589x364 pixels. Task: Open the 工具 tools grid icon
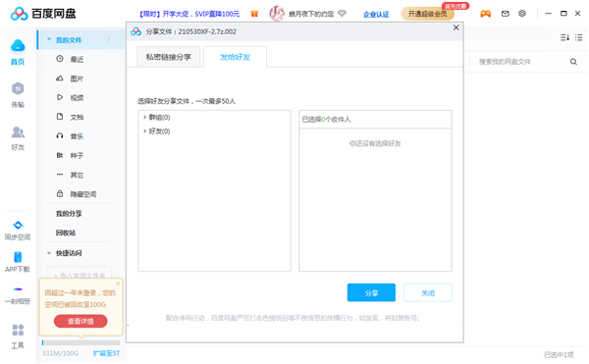pyautogui.click(x=18, y=331)
